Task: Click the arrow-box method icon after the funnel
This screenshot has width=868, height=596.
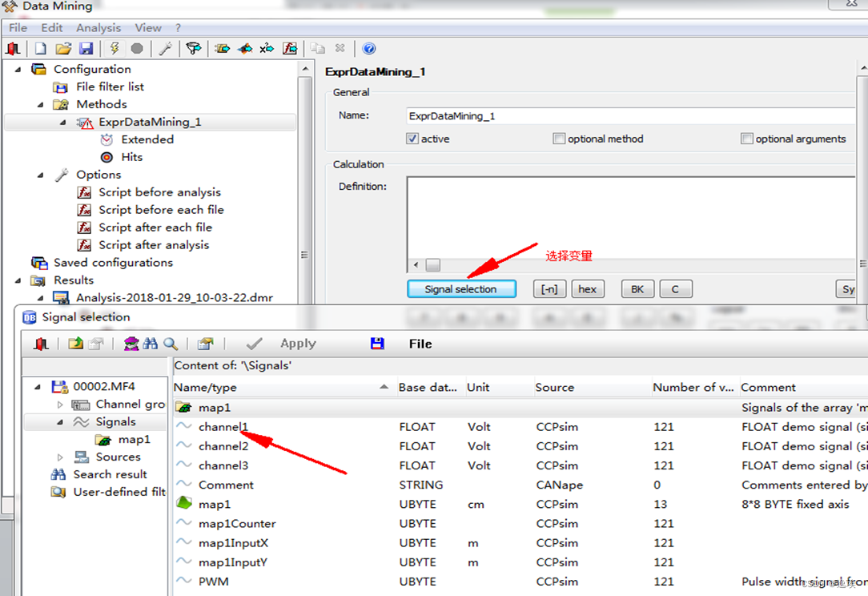Action: point(223,49)
